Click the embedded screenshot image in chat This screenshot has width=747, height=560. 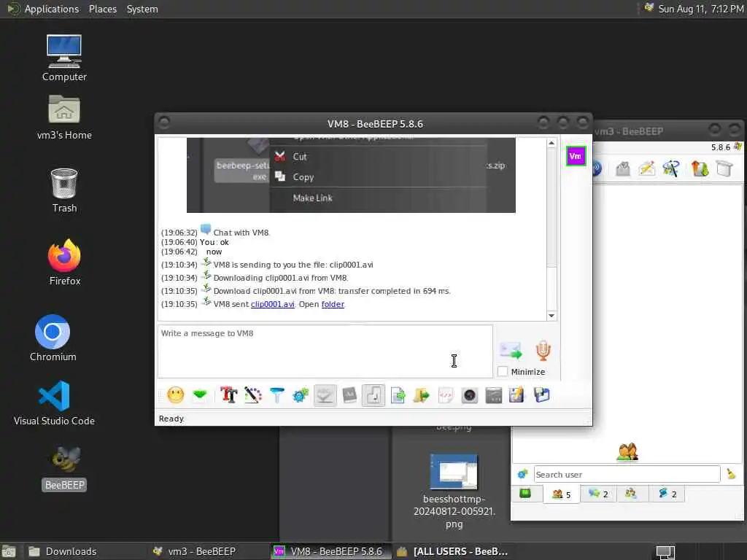[x=351, y=175]
